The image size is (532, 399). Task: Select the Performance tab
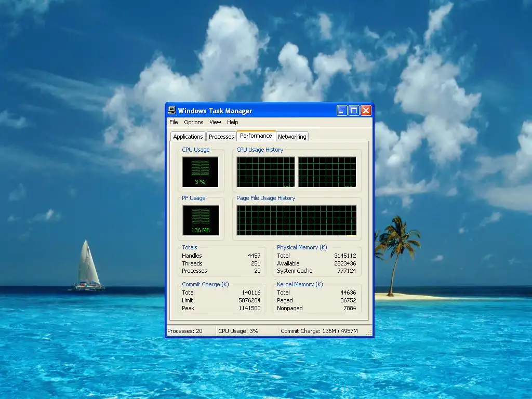[x=256, y=136]
